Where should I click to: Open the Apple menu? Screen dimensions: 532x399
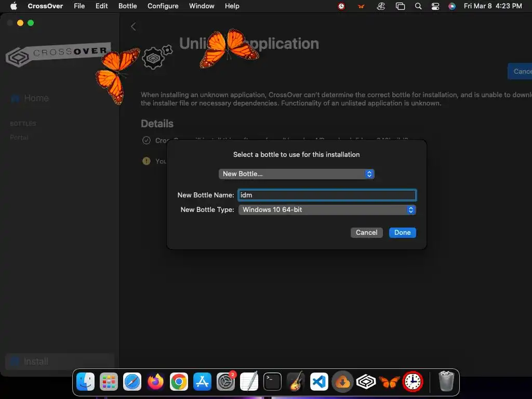pyautogui.click(x=14, y=6)
